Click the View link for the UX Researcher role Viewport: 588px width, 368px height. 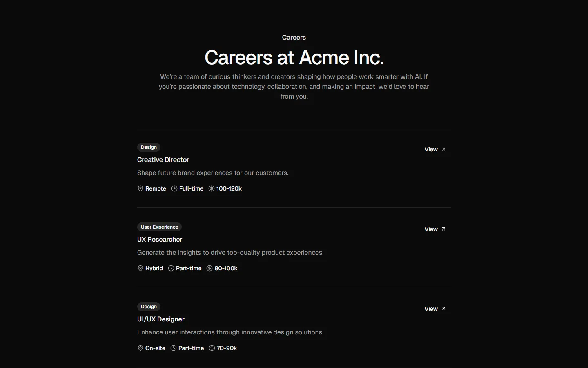coord(431,229)
